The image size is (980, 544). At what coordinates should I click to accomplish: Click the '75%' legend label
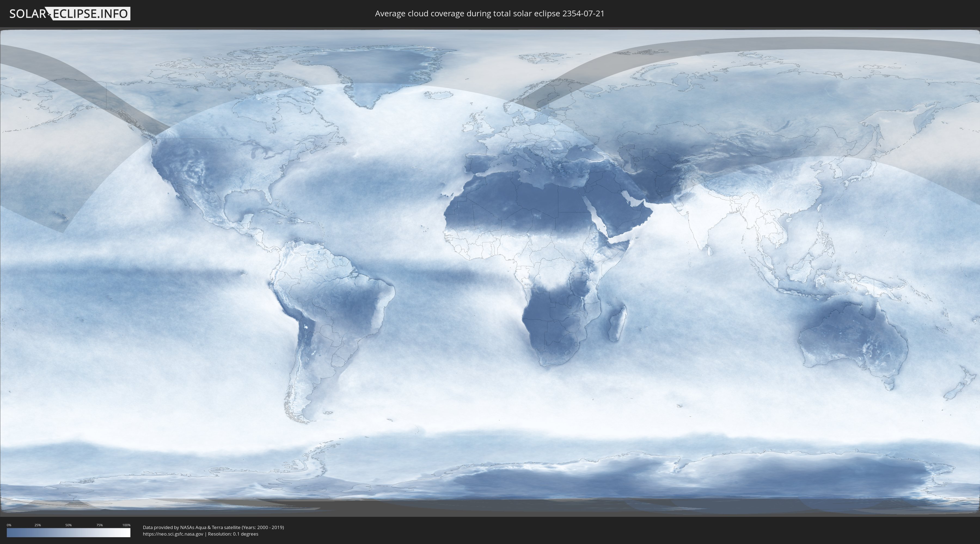click(99, 525)
